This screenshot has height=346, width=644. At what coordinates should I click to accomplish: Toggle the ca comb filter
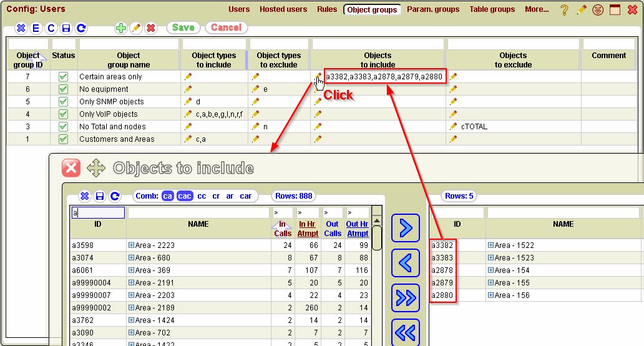pos(168,196)
